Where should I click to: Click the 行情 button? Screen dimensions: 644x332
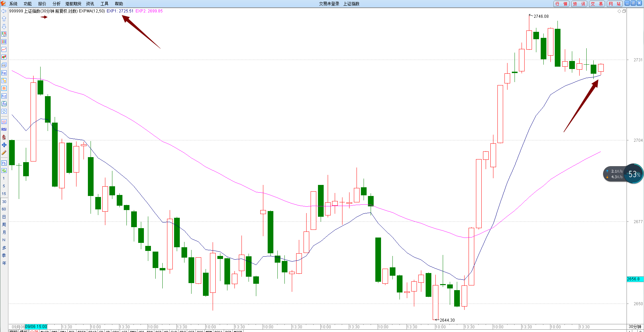pyautogui.click(x=561, y=4)
